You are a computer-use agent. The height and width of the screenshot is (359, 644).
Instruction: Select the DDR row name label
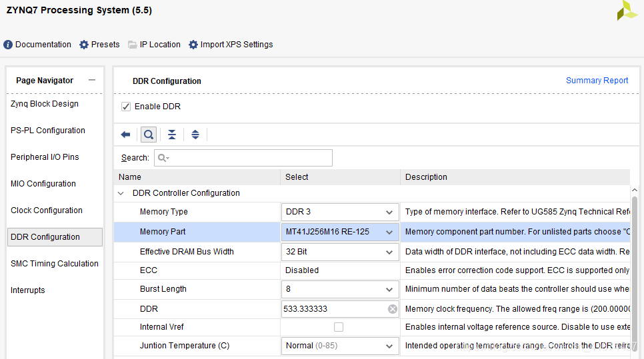click(x=149, y=309)
